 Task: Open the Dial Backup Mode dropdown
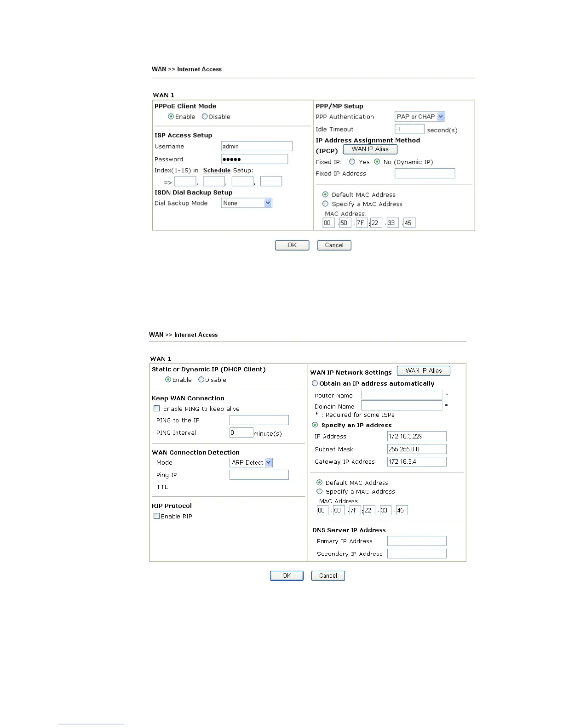(247, 203)
